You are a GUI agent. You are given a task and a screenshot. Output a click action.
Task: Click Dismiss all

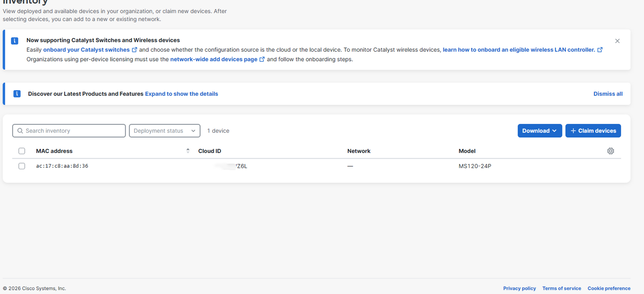click(608, 94)
